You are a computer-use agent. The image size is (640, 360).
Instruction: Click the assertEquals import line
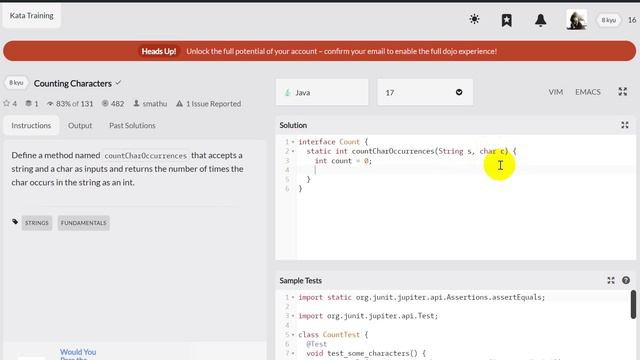point(422,297)
